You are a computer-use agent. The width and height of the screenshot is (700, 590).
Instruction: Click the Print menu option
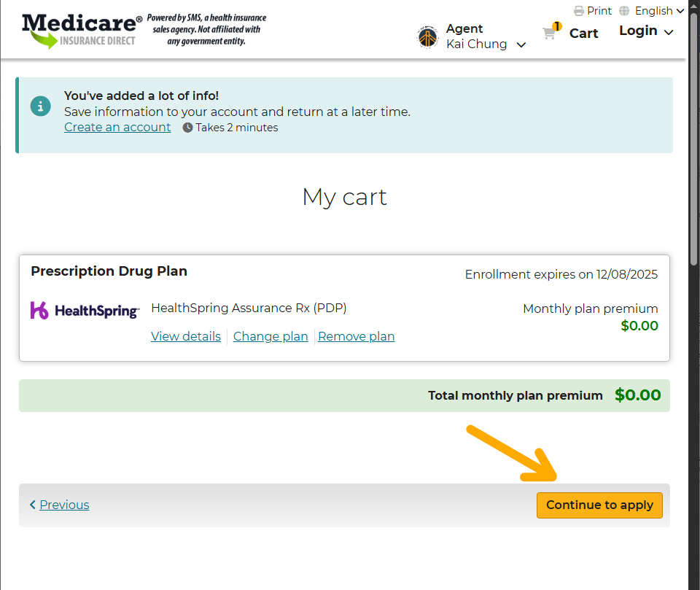point(599,11)
